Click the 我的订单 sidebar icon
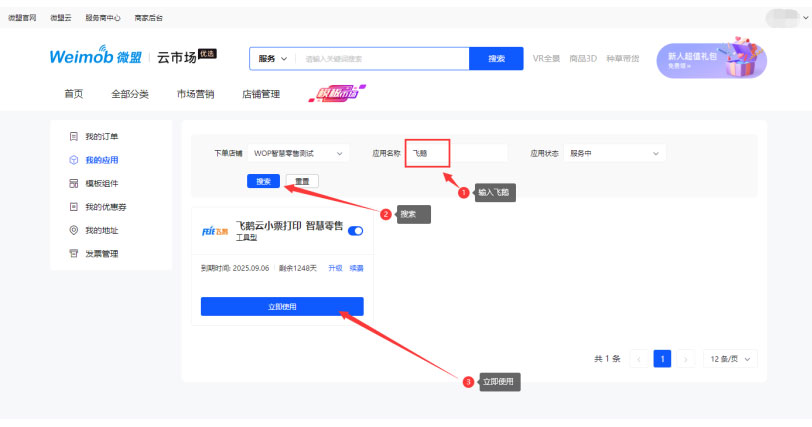 coord(73,136)
